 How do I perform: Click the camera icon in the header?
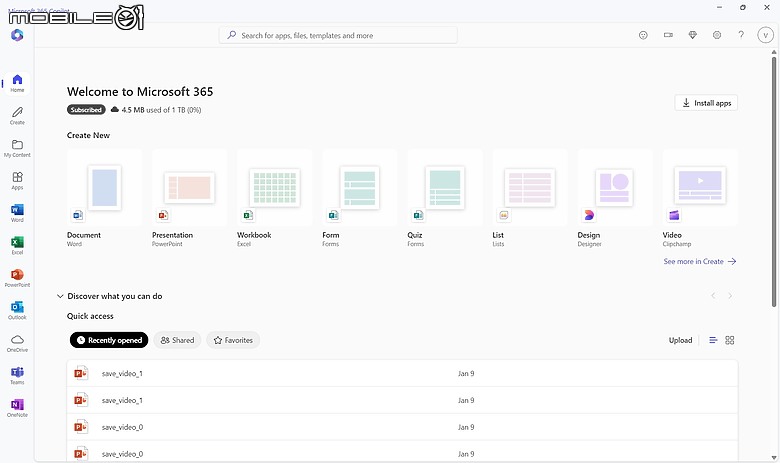click(668, 35)
